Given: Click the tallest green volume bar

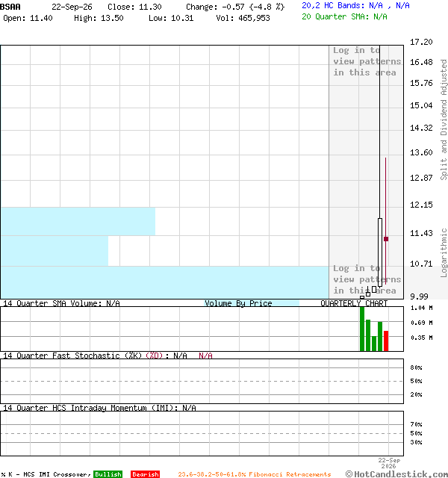Looking at the screenshot, I should click(362, 329).
